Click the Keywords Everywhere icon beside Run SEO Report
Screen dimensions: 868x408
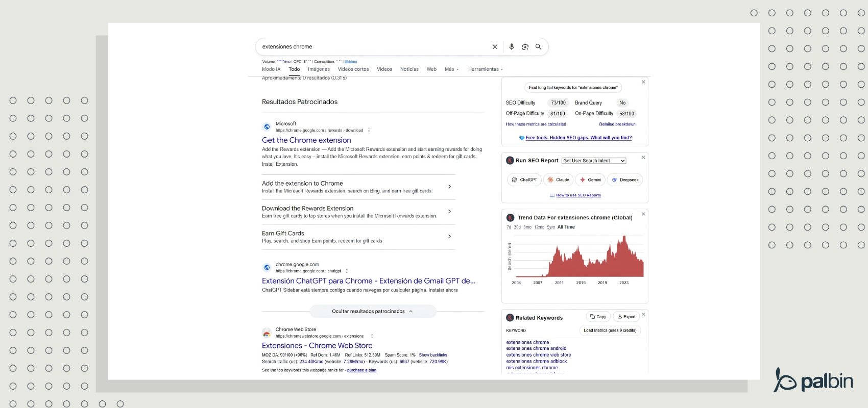point(510,161)
